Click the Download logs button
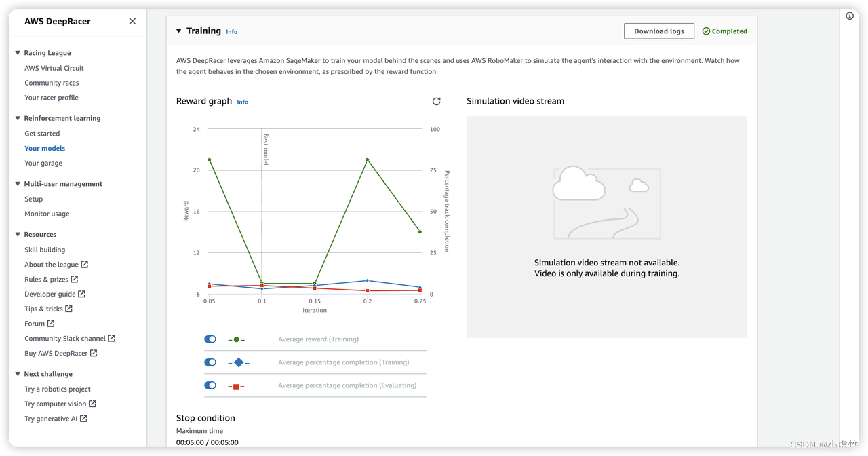This screenshot has width=868, height=456. tap(658, 31)
